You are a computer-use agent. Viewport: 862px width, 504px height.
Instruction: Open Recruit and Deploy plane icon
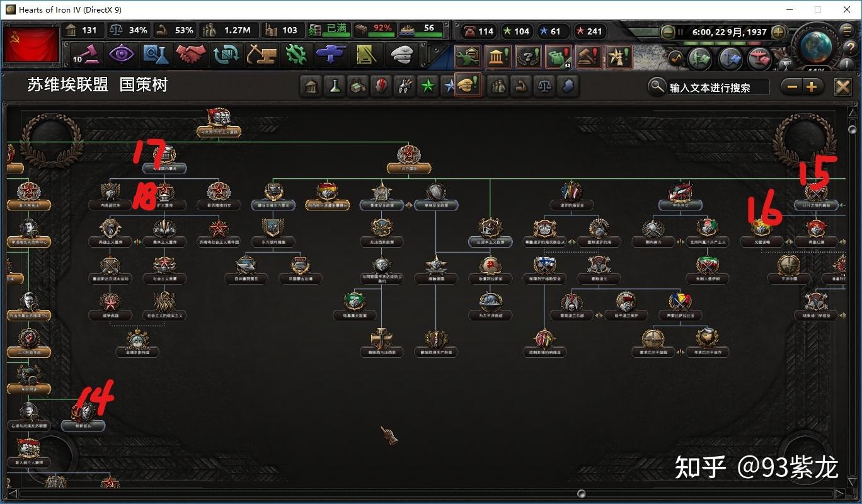pyautogui.click(x=331, y=54)
